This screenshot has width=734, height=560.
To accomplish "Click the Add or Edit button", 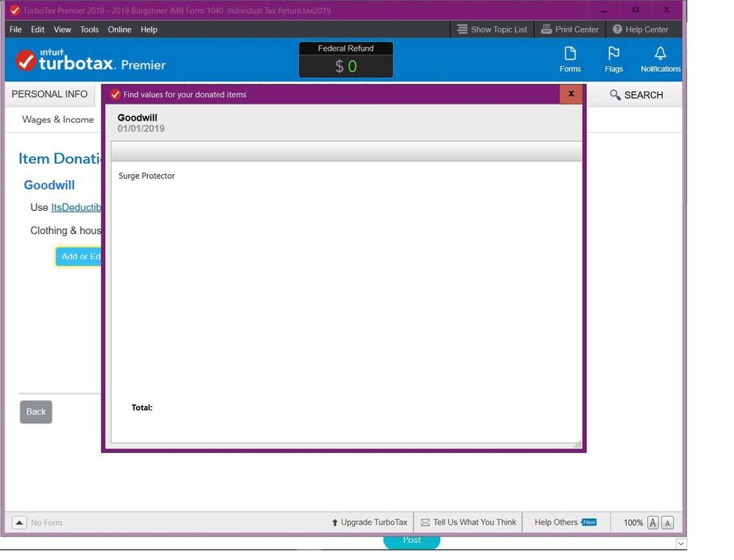I will [x=79, y=256].
